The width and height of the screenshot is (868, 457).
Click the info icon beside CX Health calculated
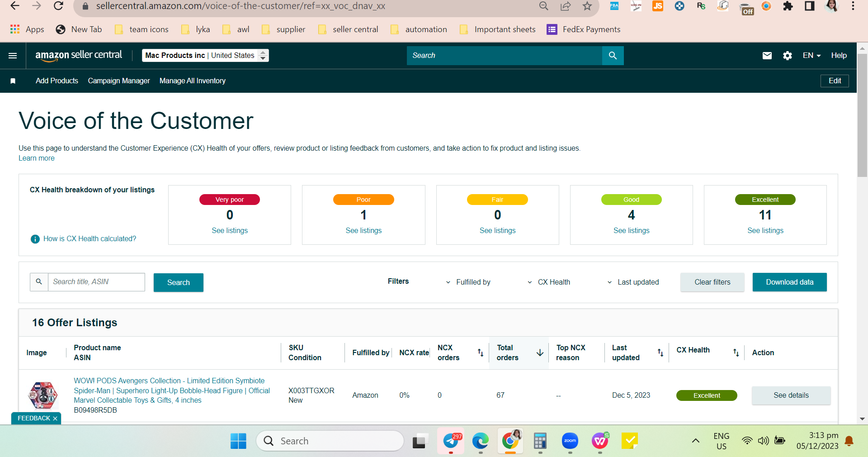point(35,239)
